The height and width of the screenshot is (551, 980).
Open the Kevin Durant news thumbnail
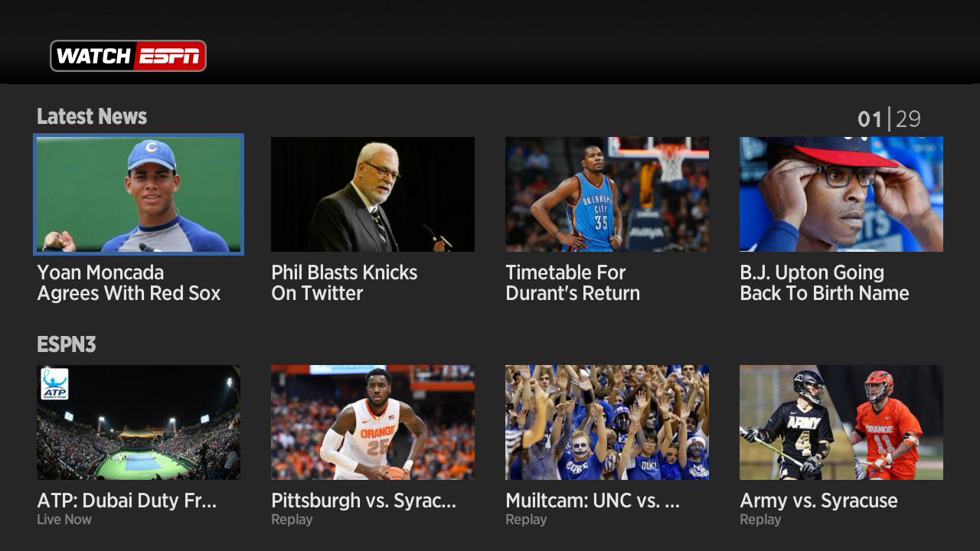pyautogui.click(x=607, y=194)
